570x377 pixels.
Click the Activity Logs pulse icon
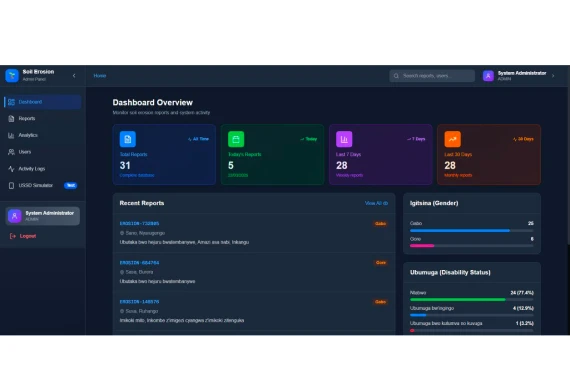pyautogui.click(x=11, y=169)
